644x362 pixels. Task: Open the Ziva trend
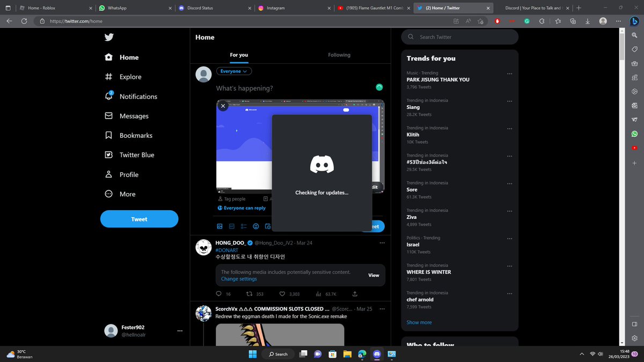[x=412, y=217]
